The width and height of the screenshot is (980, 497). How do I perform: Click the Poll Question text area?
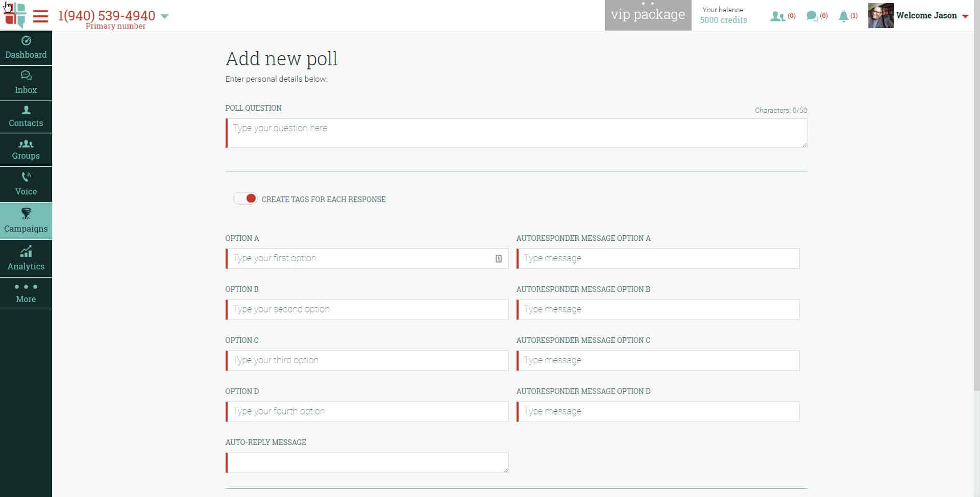pyautogui.click(x=517, y=133)
